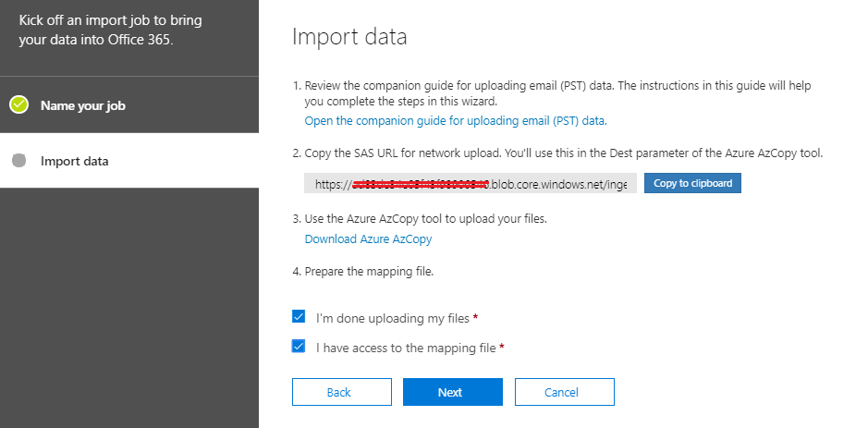Click the Back button
This screenshot has width=868, height=428.
338,392
